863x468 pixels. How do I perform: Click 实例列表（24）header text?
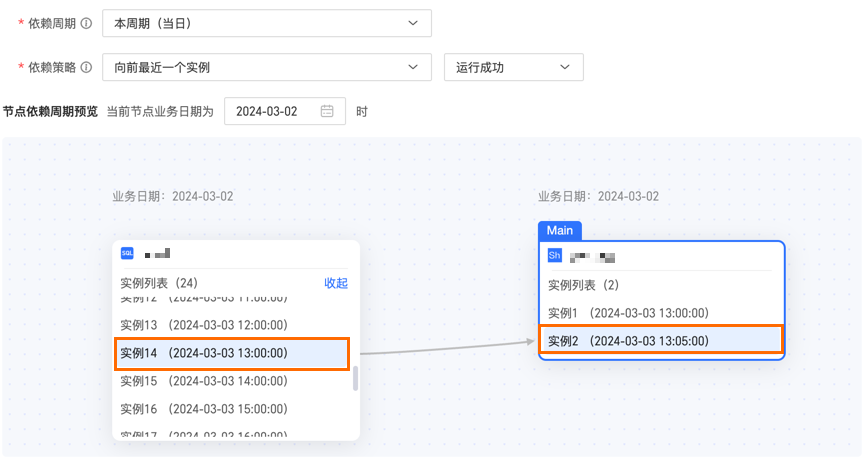coord(159,283)
